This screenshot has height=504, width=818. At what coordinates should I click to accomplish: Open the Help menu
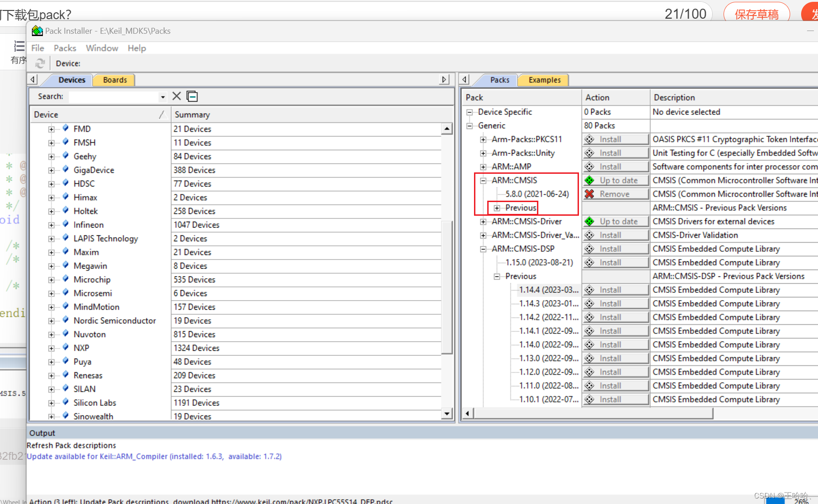coord(137,48)
